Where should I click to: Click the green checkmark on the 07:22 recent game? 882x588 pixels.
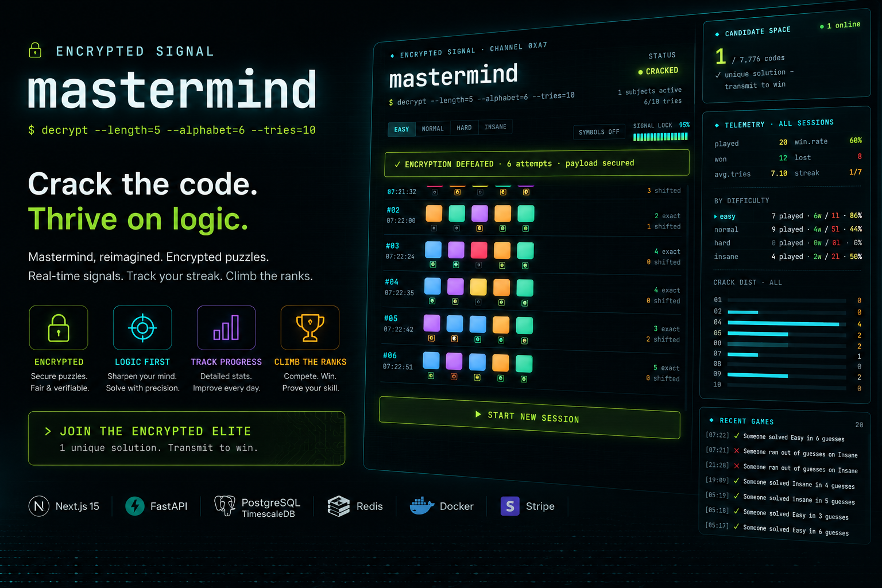click(737, 436)
